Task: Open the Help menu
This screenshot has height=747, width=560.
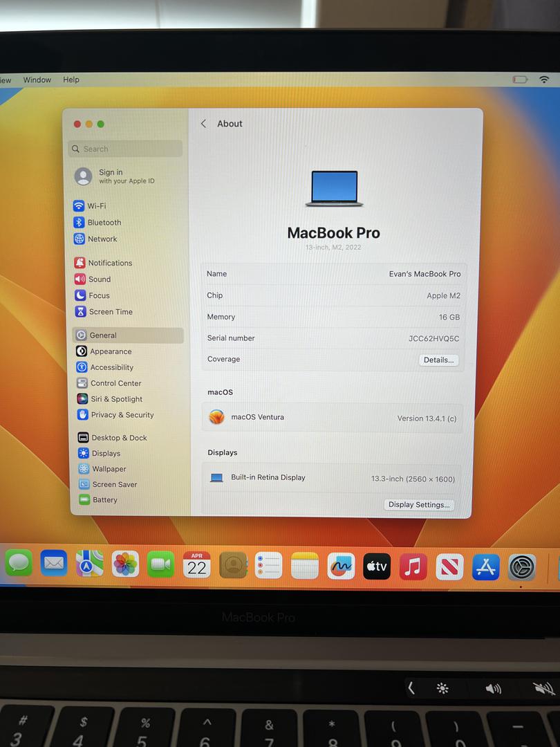Action: click(71, 80)
